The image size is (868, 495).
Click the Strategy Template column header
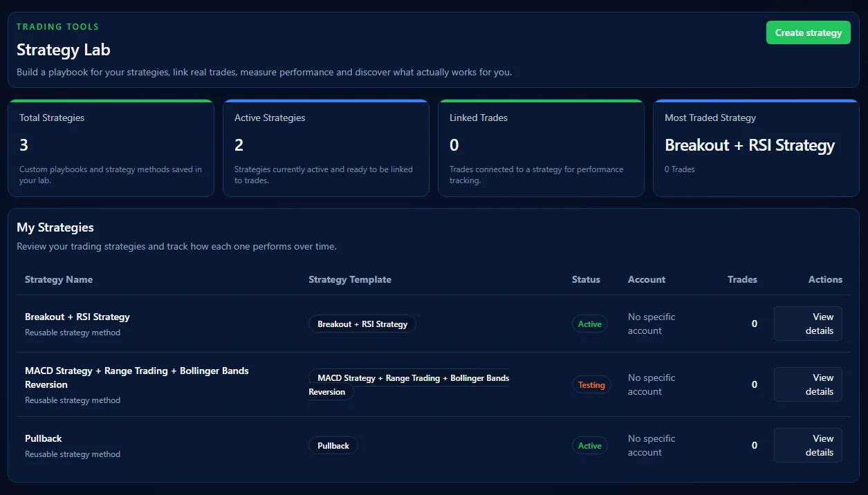[350, 279]
